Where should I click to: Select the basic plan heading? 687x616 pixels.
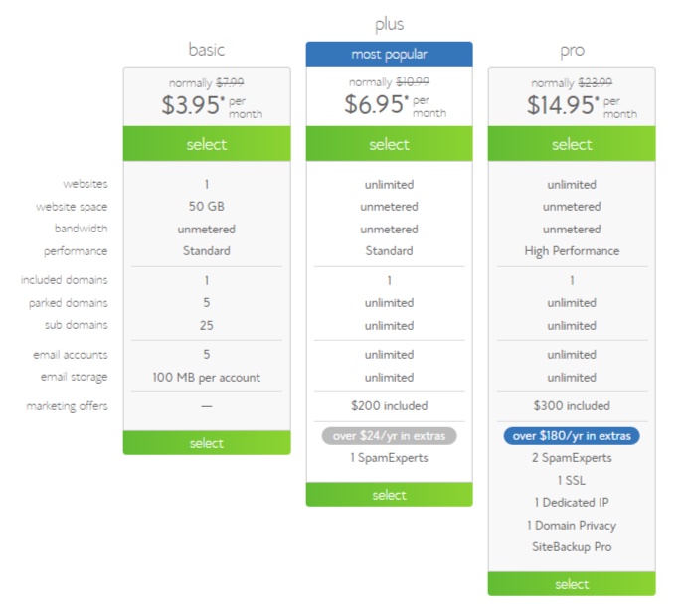coord(207,49)
